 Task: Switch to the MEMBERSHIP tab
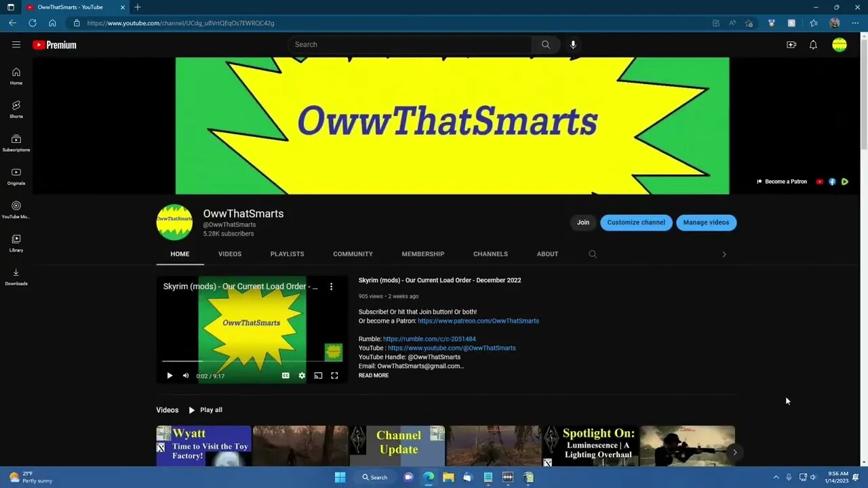point(423,254)
